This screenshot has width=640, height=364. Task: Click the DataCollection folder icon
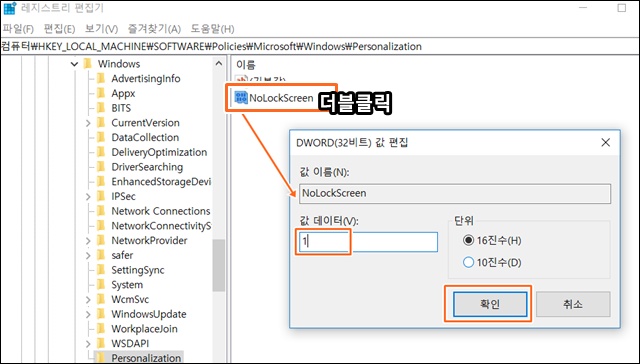(x=100, y=137)
